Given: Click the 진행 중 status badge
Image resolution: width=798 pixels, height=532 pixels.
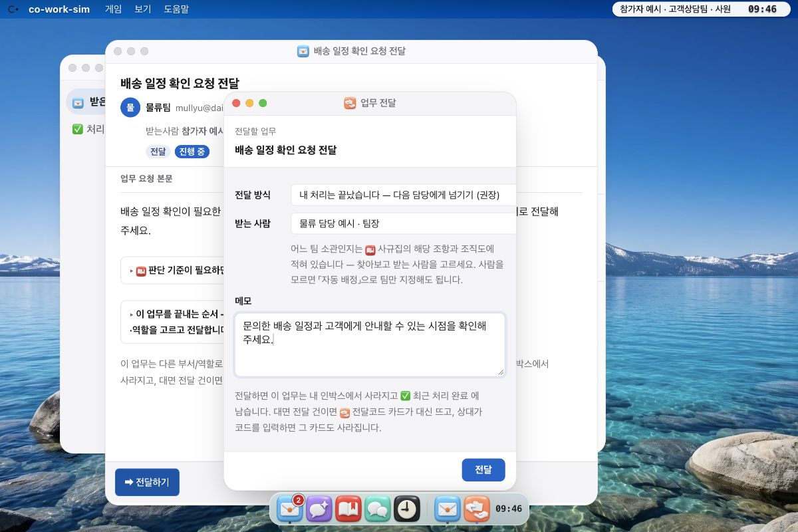Looking at the screenshot, I should click(192, 152).
